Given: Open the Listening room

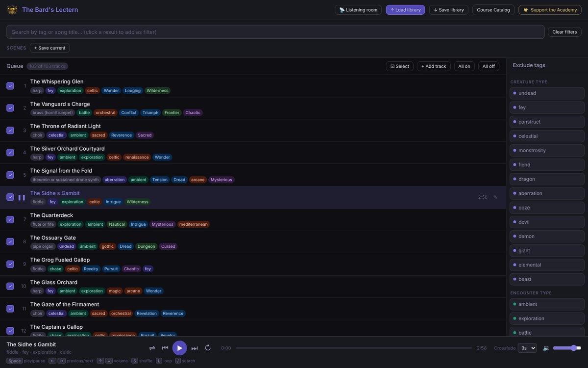Looking at the screenshot, I should [x=358, y=10].
